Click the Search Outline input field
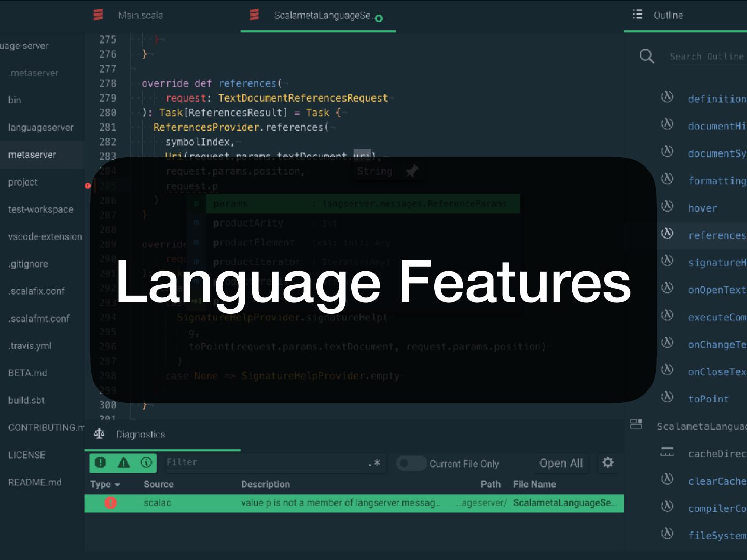 pyautogui.click(x=707, y=56)
